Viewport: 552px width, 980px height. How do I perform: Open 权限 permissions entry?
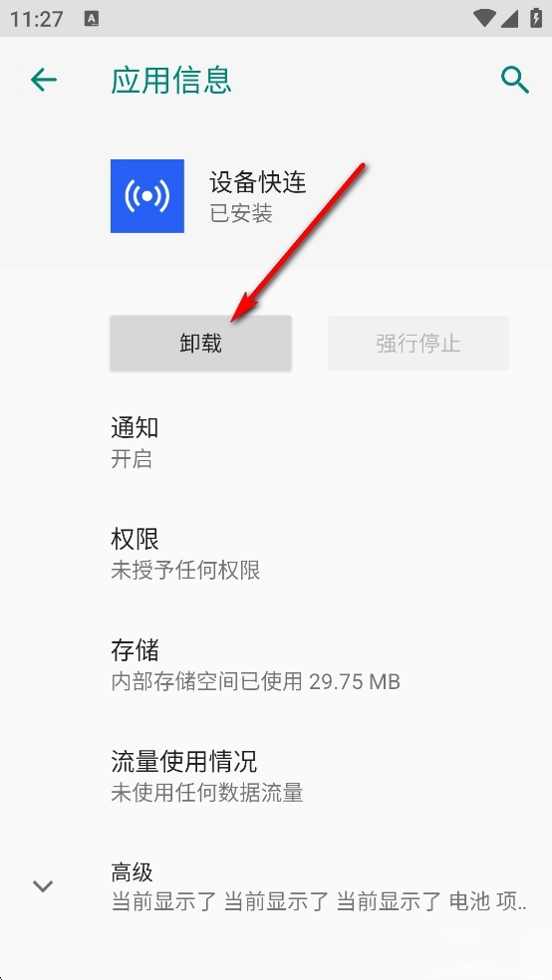click(276, 554)
